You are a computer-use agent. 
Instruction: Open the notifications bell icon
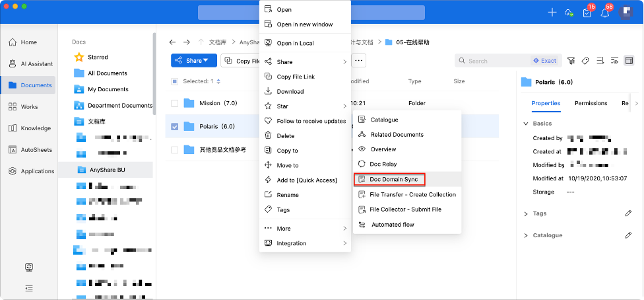coord(604,13)
